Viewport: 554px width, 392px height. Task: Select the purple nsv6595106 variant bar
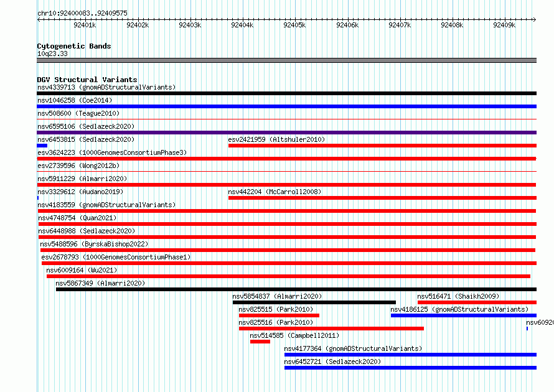[x=286, y=133]
